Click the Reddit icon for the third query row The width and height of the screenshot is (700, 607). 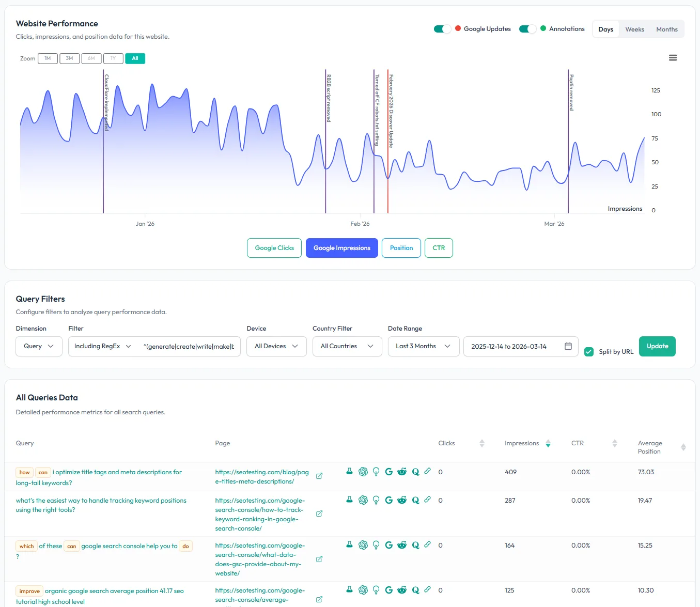(x=402, y=545)
